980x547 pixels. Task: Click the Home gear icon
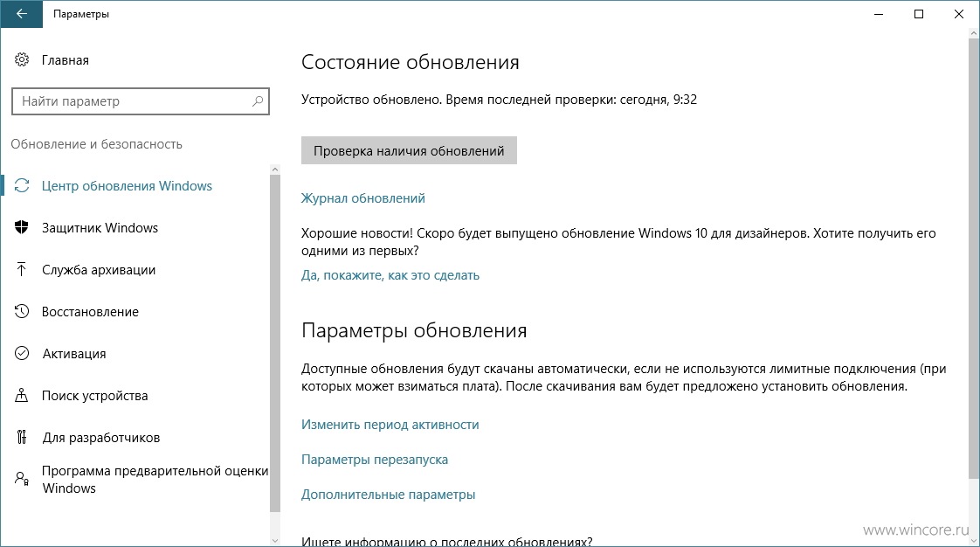(x=22, y=60)
